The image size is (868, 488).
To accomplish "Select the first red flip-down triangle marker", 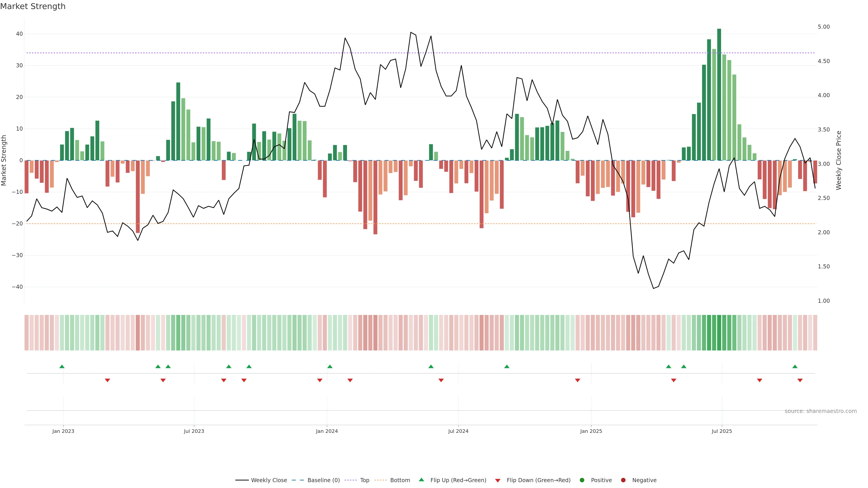I will 108,380.
